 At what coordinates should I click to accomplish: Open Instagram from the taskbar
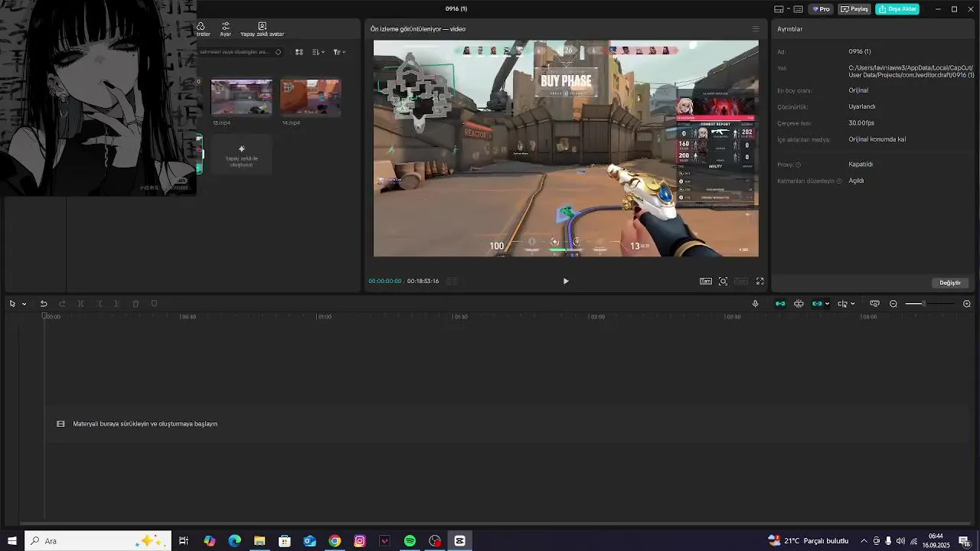point(360,541)
